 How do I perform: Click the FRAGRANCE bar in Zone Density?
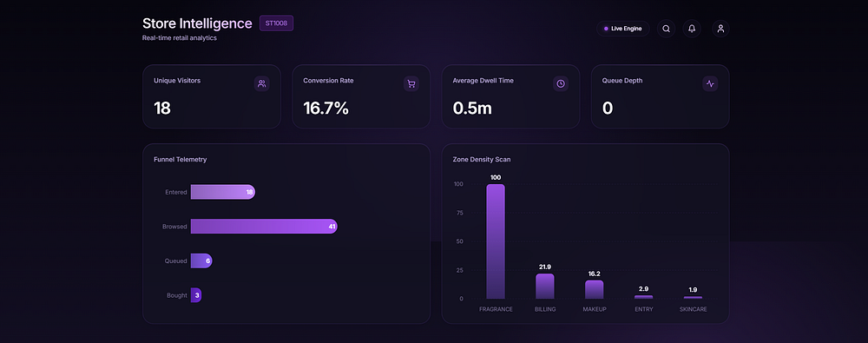496,241
